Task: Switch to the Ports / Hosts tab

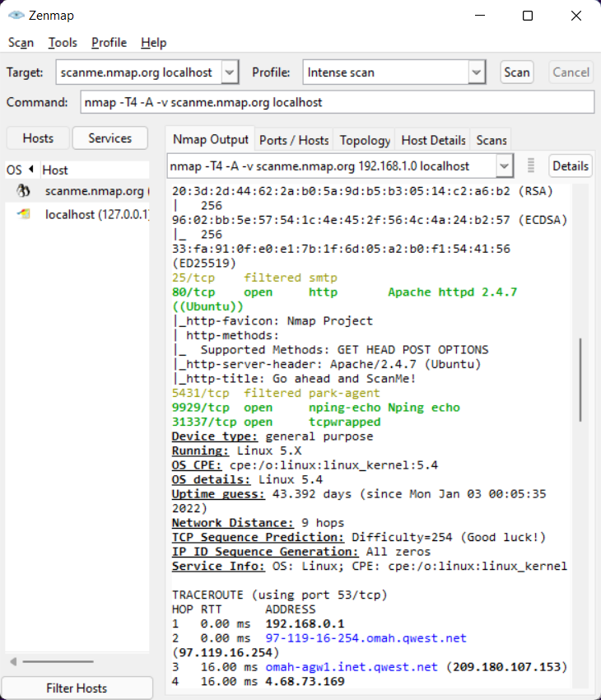Action: click(x=294, y=140)
